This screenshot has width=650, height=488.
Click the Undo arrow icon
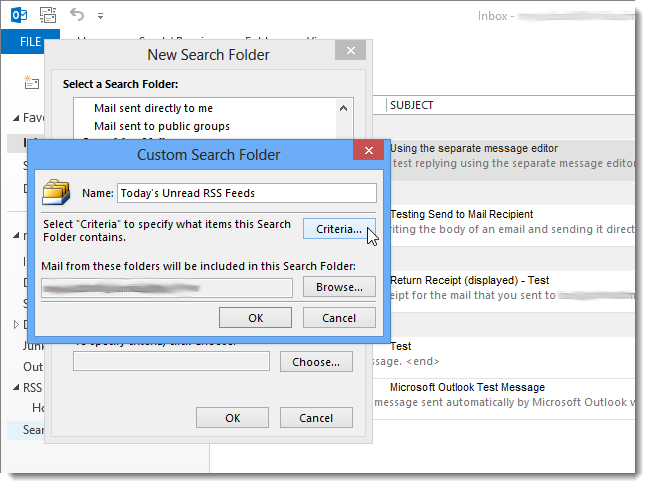pos(77,15)
